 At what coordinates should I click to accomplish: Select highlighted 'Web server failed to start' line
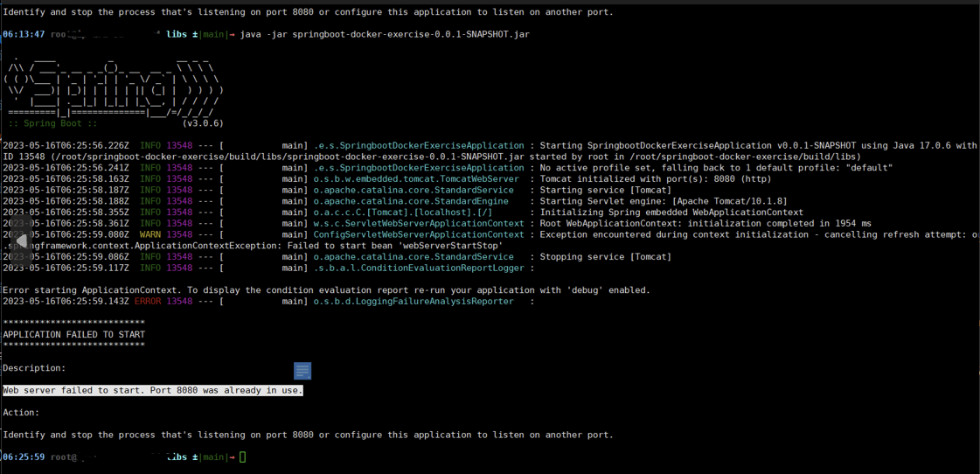click(x=153, y=390)
